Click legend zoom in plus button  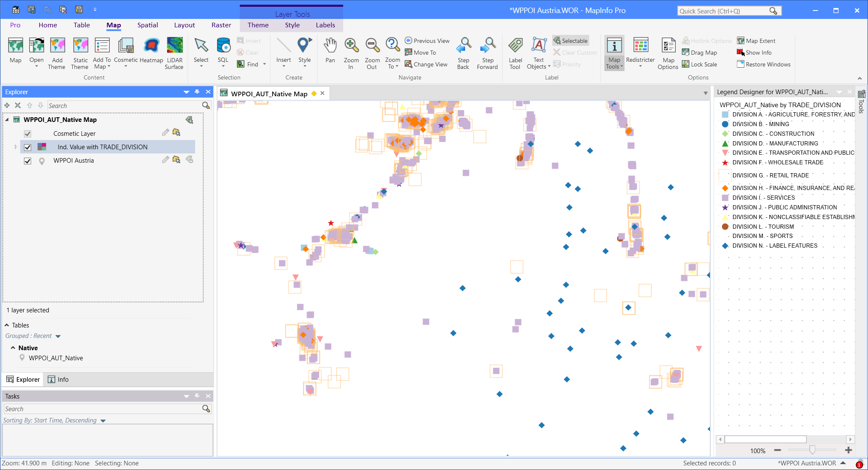[x=849, y=450]
